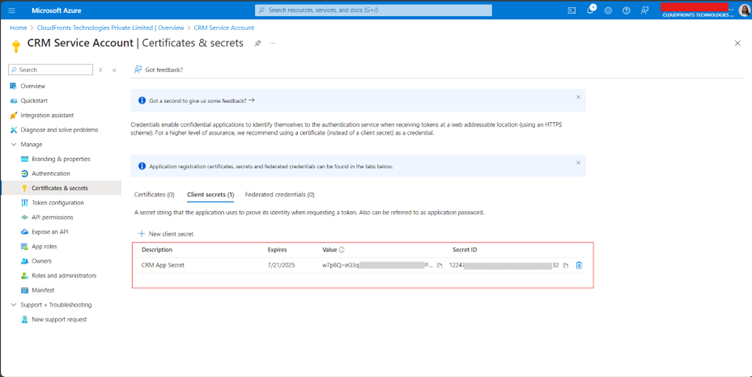The height and width of the screenshot is (377, 752).
Task: Open CRM Service Account breadcrumb
Action: [x=224, y=28]
